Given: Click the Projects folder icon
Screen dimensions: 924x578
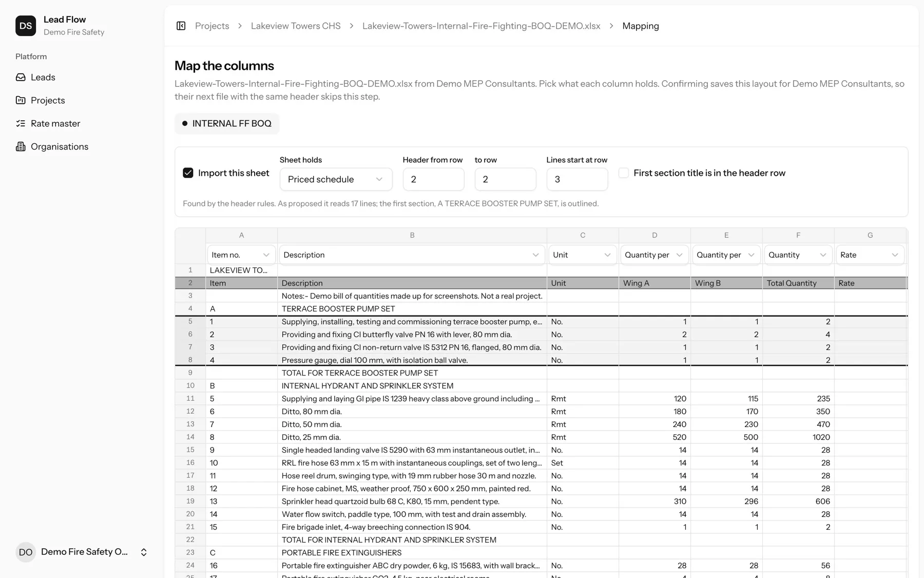Looking at the screenshot, I should click(21, 100).
